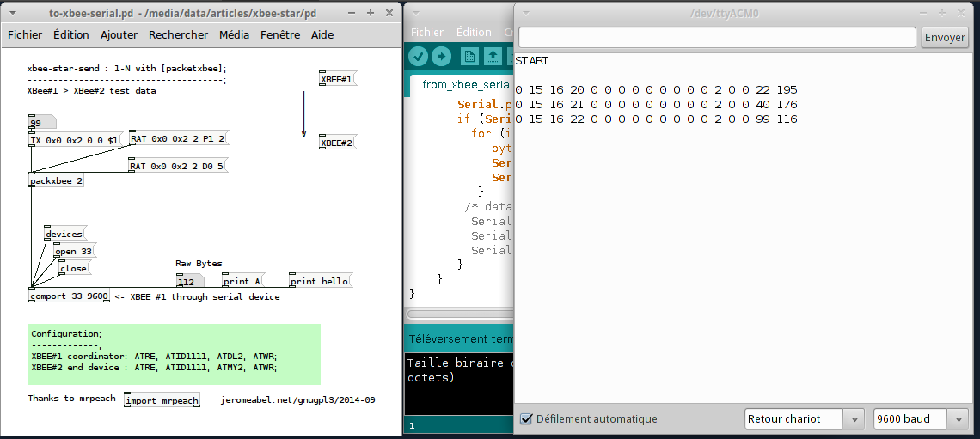Click the 'print A' message box
This screenshot has height=439, width=980.
243,281
